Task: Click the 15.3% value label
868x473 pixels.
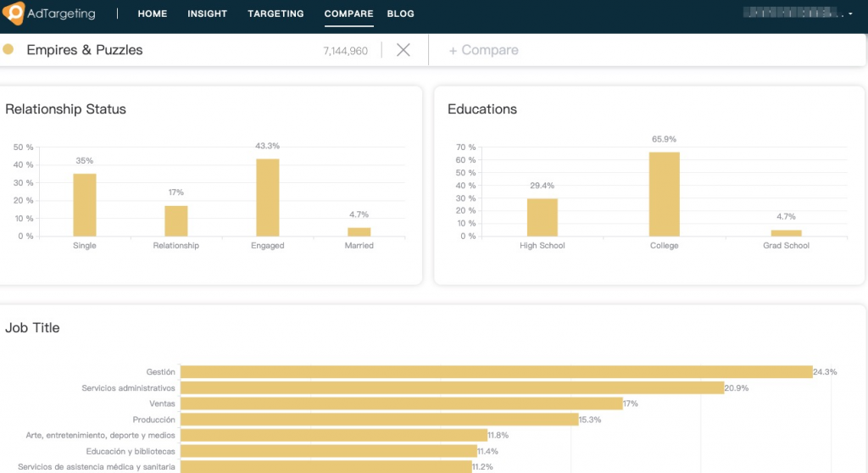Action: [590, 420]
